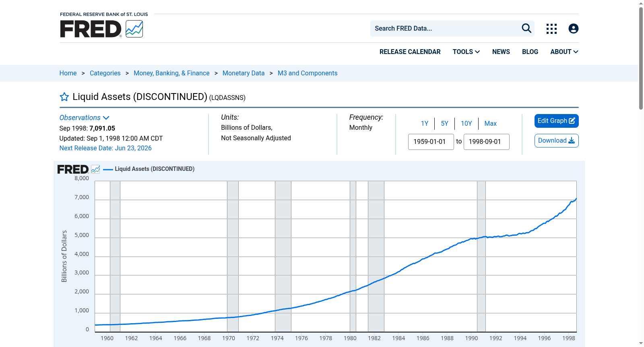Viewport: 644px width, 347px height.
Task: Select the 10Y date range
Action: pyautogui.click(x=466, y=123)
